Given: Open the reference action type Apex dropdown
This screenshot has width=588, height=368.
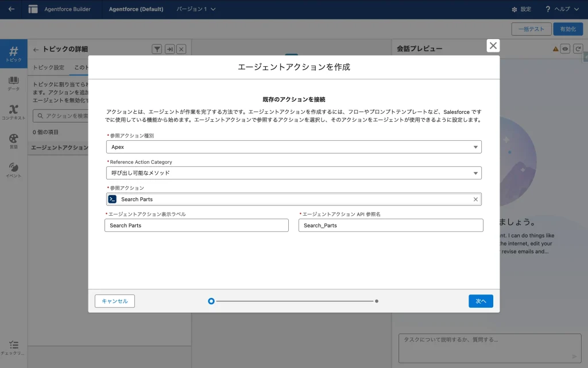Looking at the screenshot, I should point(293,147).
